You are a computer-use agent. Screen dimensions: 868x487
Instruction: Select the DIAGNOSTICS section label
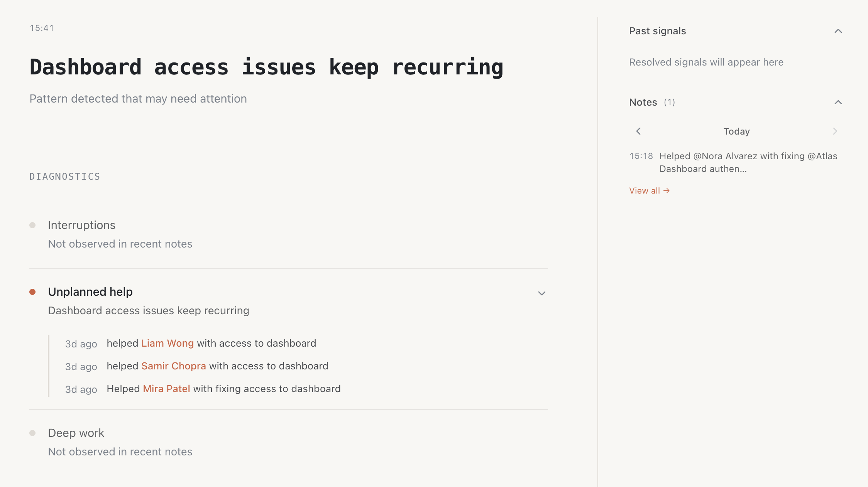(64, 176)
